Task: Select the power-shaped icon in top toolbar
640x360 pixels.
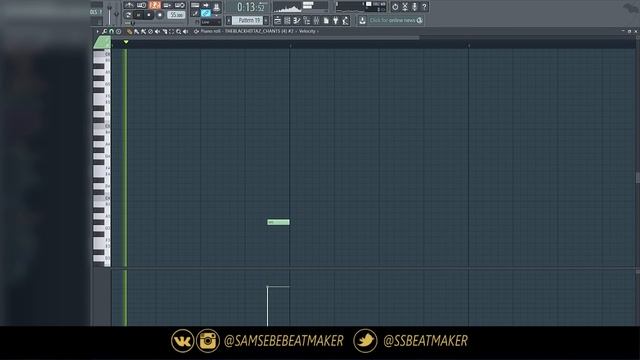Action: (395, 7)
